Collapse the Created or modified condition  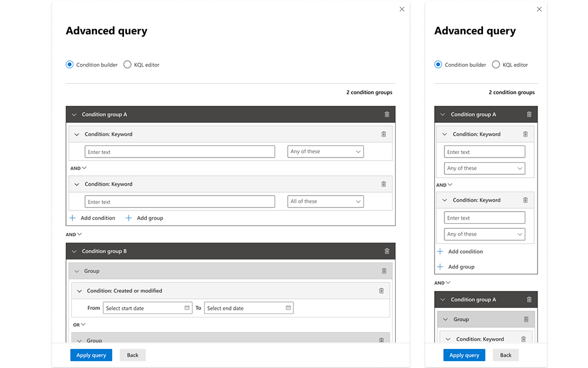(79, 291)
